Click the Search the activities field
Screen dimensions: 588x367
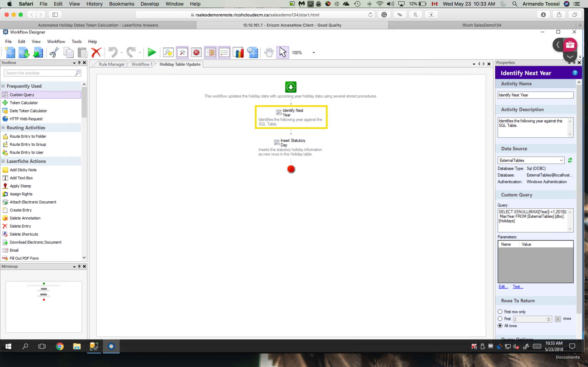(40, 73)
